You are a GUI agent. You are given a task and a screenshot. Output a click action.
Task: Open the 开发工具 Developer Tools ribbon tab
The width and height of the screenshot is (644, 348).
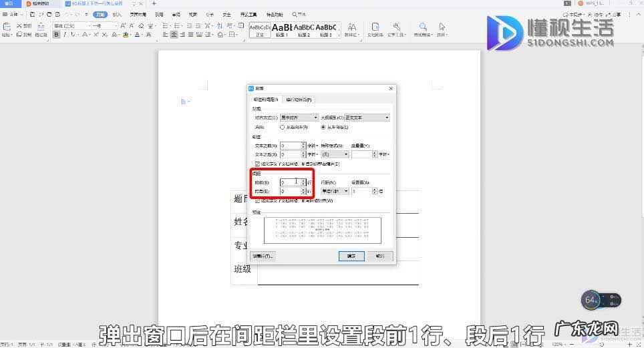(248, 15)
